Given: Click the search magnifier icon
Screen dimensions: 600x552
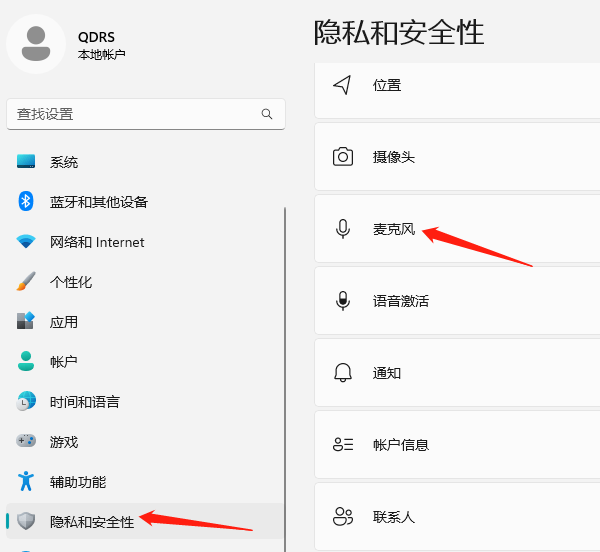Looking at the screenshot, I should [267, 114].
